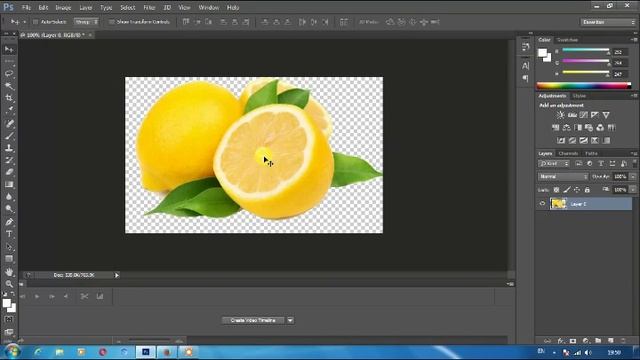
Task: Switch to the Swatches tab
Action: [x=568, y=40]
